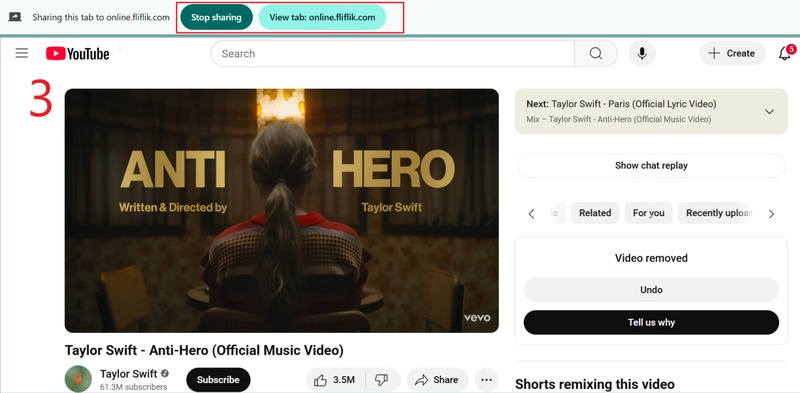
Task: Expand the Next mix playlist chevron
Action: [769, 112]
